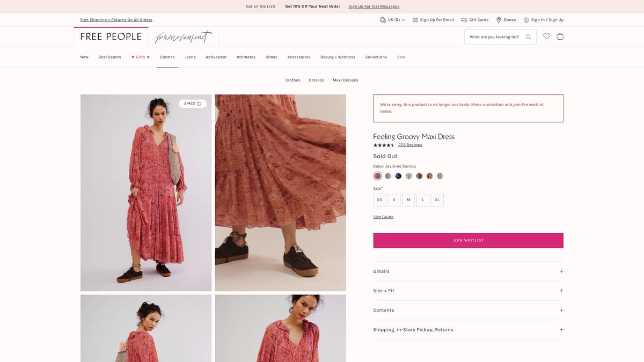
Task: Open the Sale menu item
Action: [401, 57]
